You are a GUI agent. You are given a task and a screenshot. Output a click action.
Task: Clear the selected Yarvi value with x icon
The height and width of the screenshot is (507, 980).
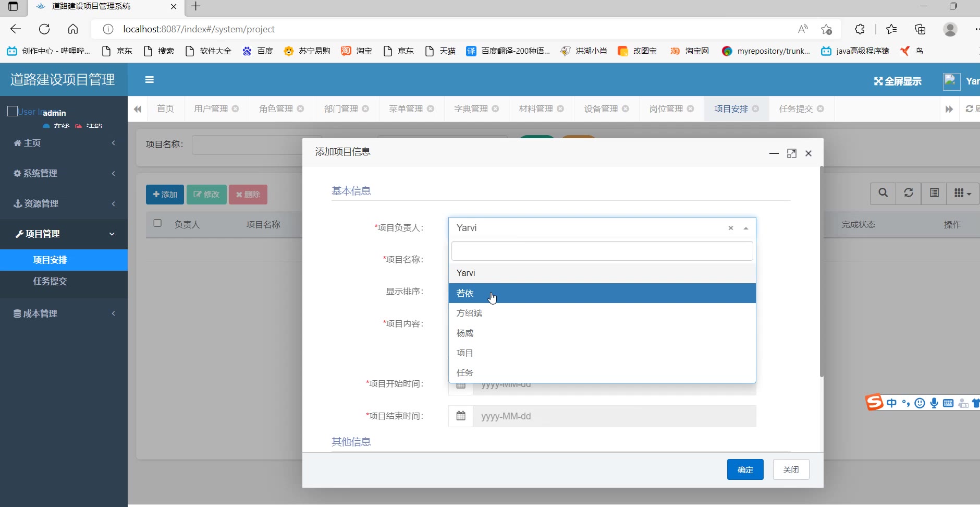point(730,228)
